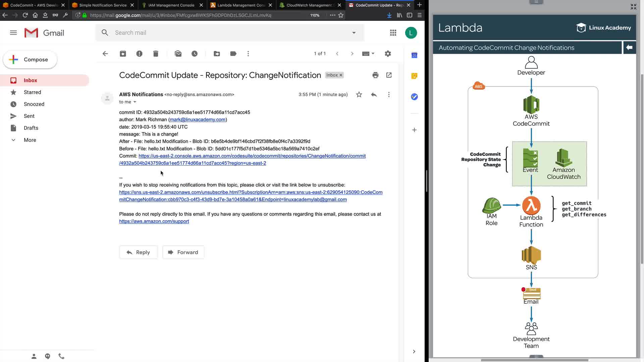644x362 pixels.
Task: Open the Labels icon
Action: point(233,54)
